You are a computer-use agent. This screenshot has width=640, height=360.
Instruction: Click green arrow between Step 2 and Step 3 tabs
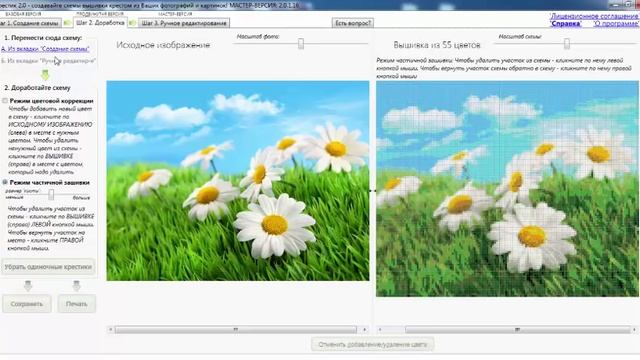(132, 23)
